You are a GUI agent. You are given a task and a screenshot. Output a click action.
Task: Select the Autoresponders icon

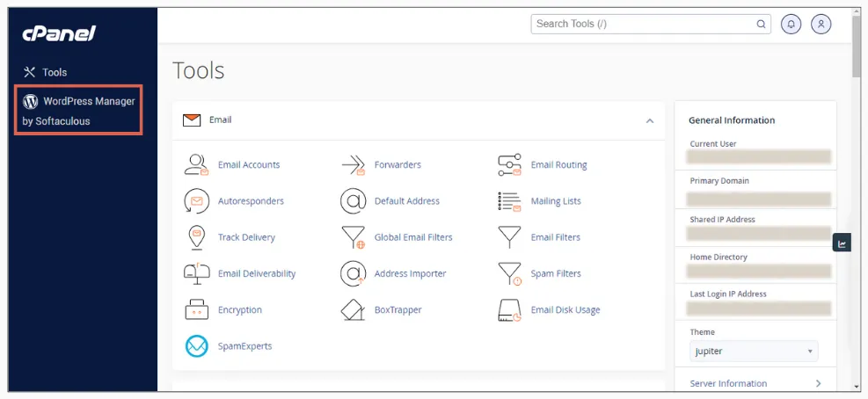(x=196, y=201)
